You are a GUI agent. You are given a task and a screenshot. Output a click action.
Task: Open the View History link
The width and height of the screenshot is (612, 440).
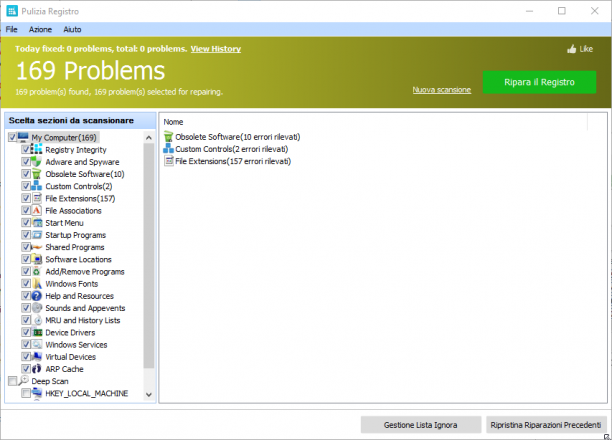click(215, 49)
